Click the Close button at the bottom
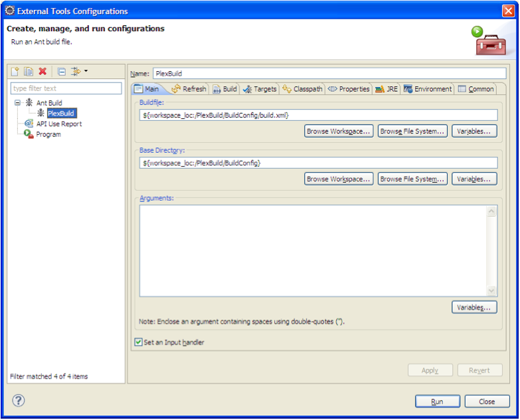This screenshot has height=420, width=520. coord(487,401)
